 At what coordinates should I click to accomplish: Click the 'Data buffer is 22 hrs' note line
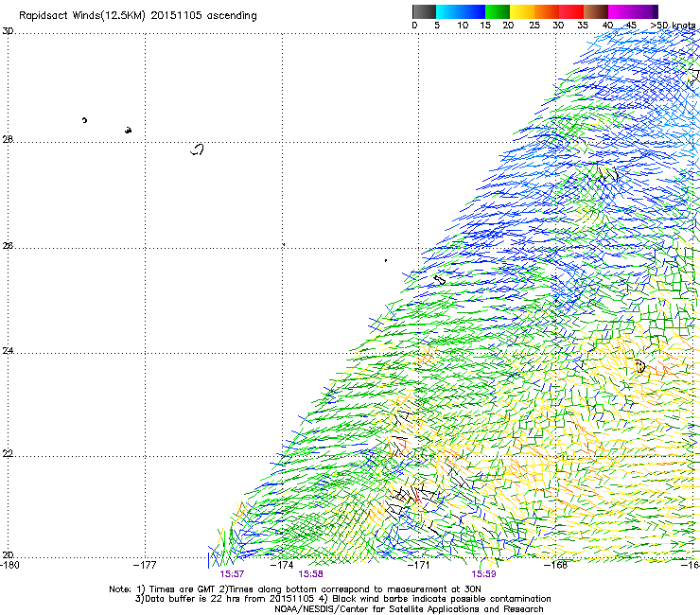coord(342,599)
